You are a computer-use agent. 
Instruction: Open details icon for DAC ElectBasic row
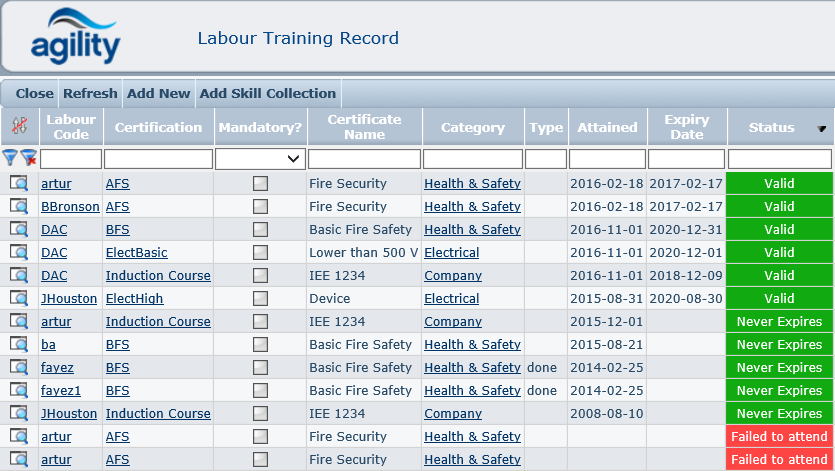click(x=19, y=252)
